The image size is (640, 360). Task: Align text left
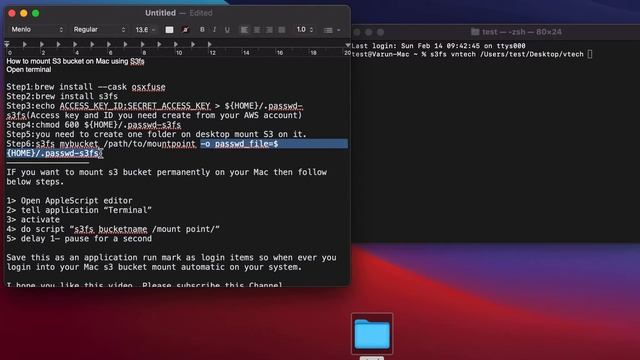[x=244, y=30]
